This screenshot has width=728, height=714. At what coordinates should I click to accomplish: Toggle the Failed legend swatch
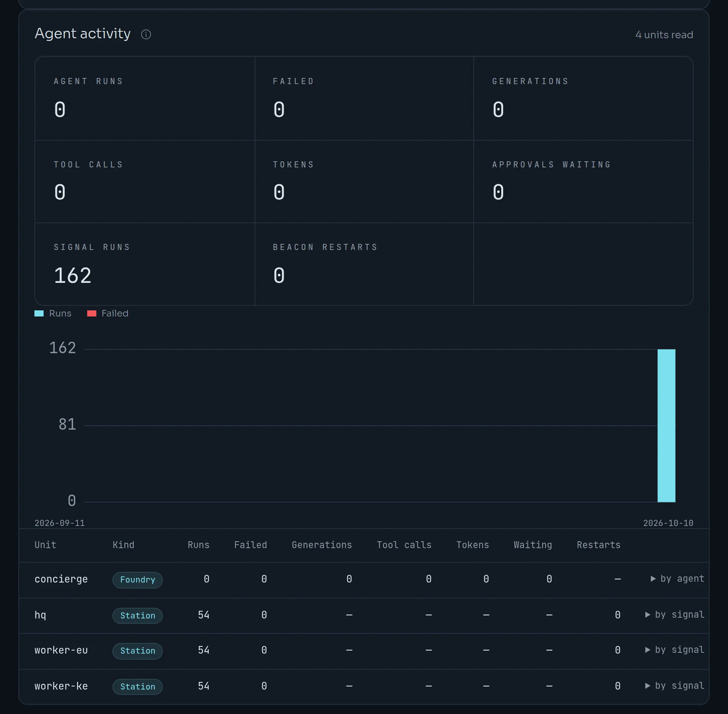92,313
